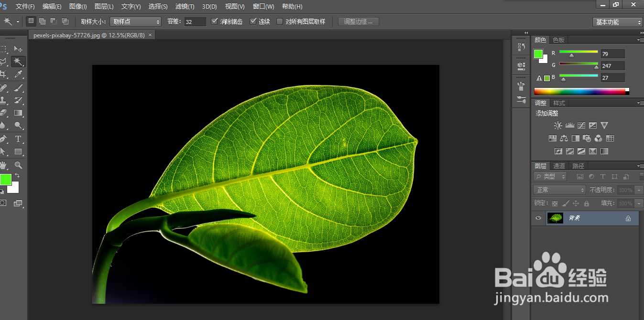Click the 容差 tolerance input field
Image resolution: width=644 pixels, height=320 pixels.
[195, 22]
